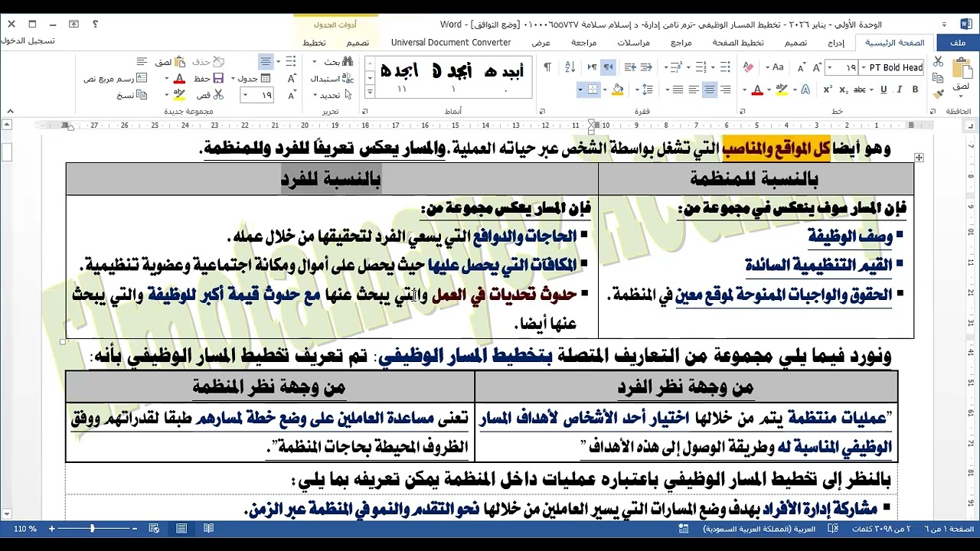Click the Justify alignment icon
980x551 pixels.
678,90
